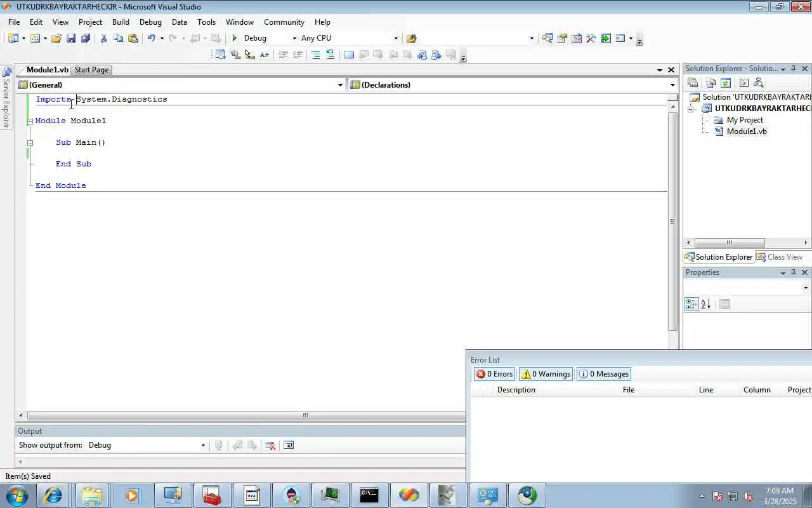Open the Community menu
The height and width of the screenshot is (508, 812).
[x=284, y=22]
